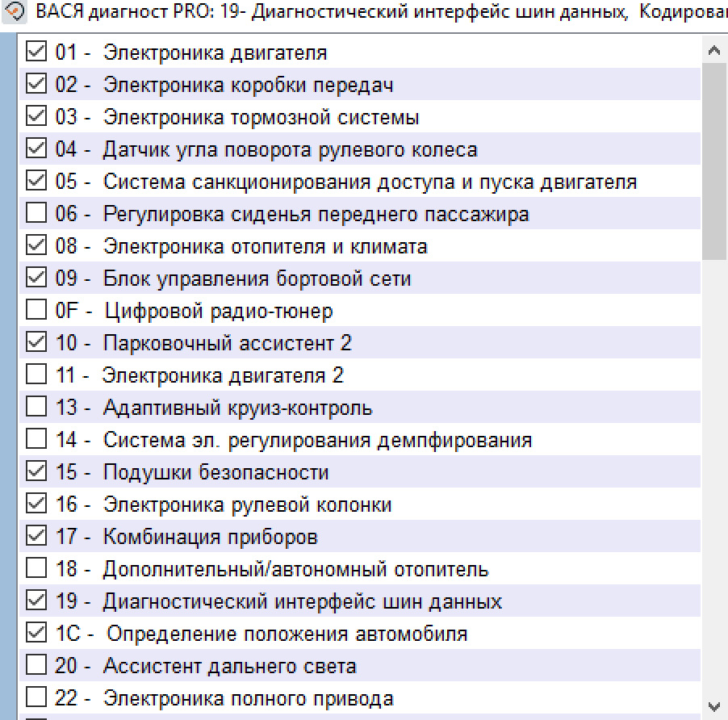The image size is (728, 720).
Task: Select text 'Электроника двигателя' in row 01
Action: point(215,52)
